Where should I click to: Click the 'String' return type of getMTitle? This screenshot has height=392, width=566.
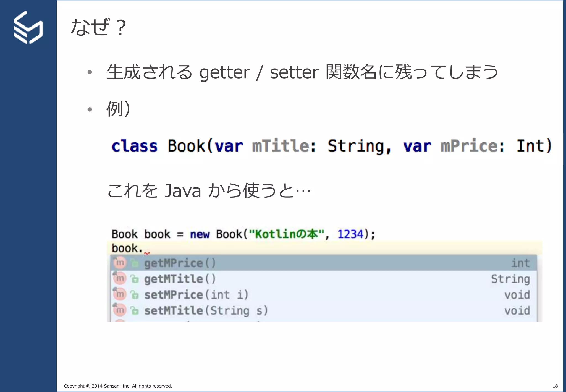click(510, 279)
